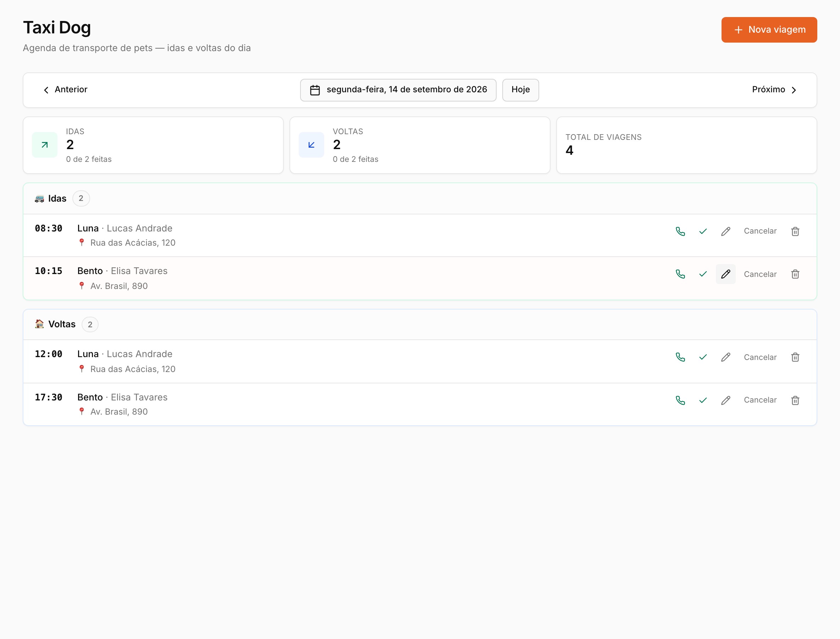Edit Bento's 10:15 trip

725,274
